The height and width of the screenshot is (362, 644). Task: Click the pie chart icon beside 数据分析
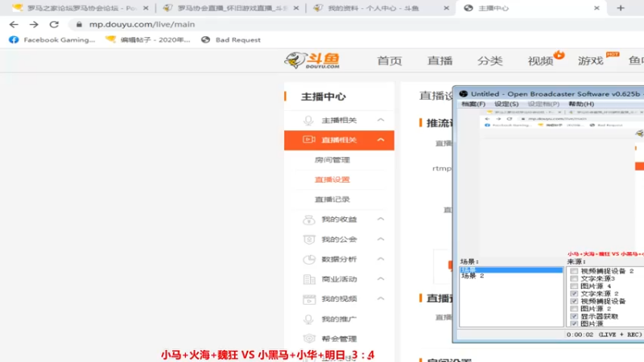[x=309, y=259]
